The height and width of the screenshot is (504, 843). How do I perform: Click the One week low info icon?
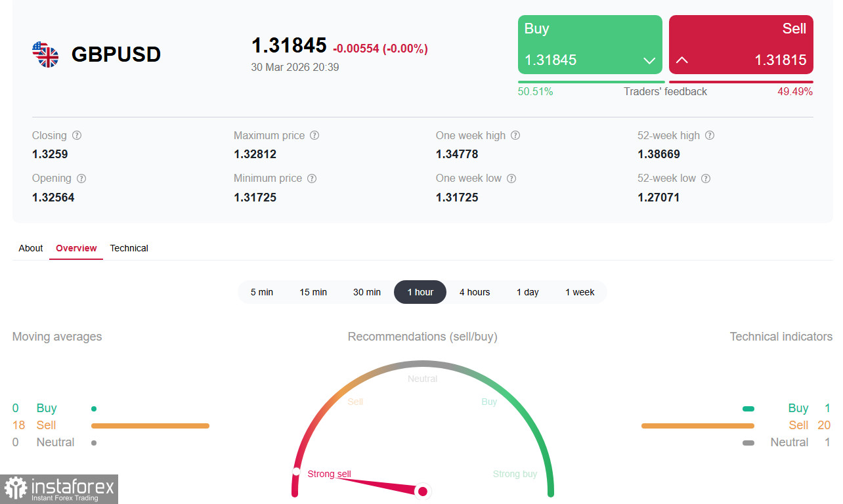(x=511, y=178)
